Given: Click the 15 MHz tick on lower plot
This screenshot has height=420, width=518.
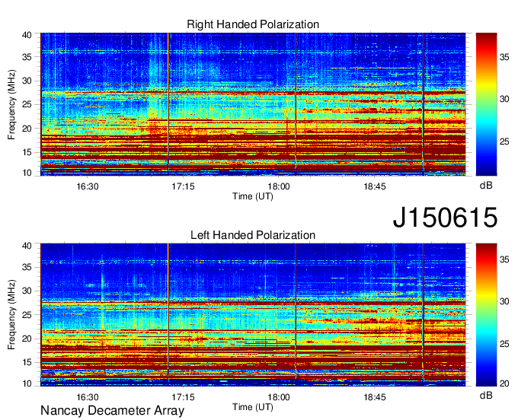Looking at the screenshot, I should tap(27, 363).
